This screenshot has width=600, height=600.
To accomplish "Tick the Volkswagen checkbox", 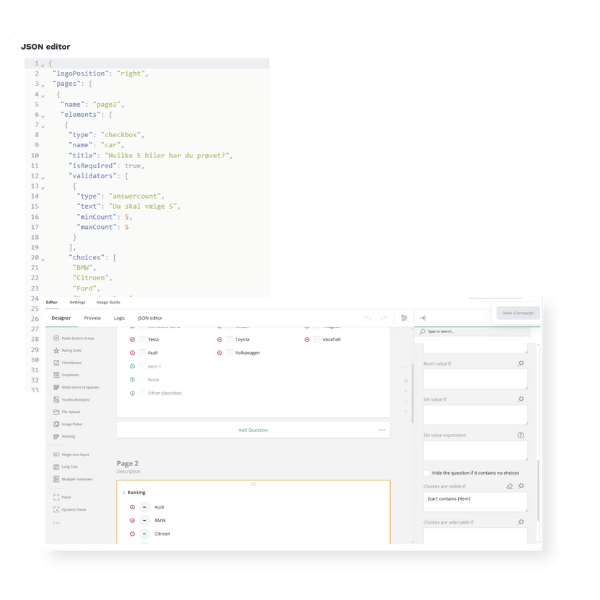I will tap(230, 353).
